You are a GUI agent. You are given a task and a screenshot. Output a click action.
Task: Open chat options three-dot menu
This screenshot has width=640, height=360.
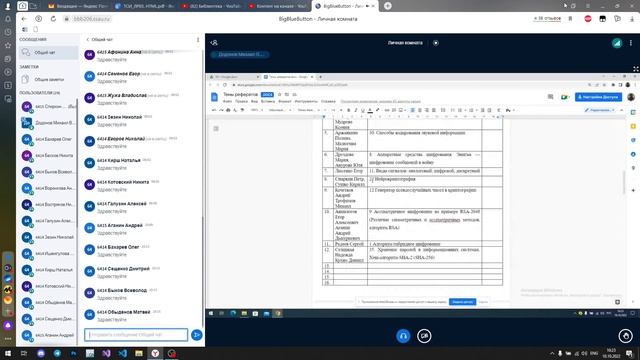(198, 40)
